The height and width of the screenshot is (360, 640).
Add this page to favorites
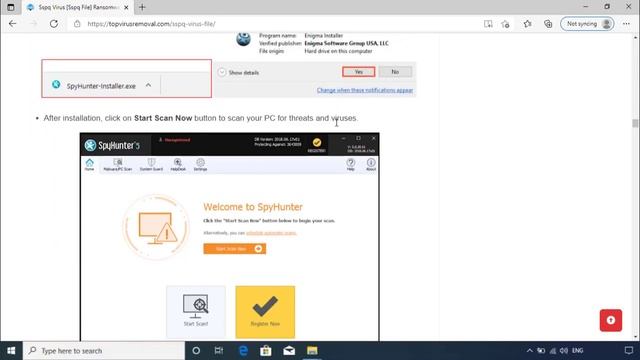point(505,24)
